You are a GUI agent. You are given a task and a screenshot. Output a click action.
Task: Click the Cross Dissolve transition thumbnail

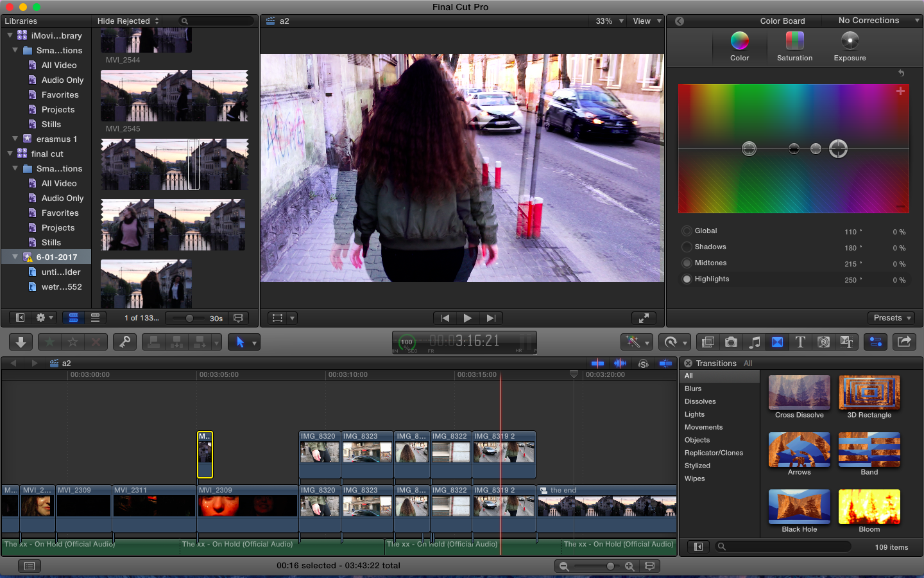(800, 392)
